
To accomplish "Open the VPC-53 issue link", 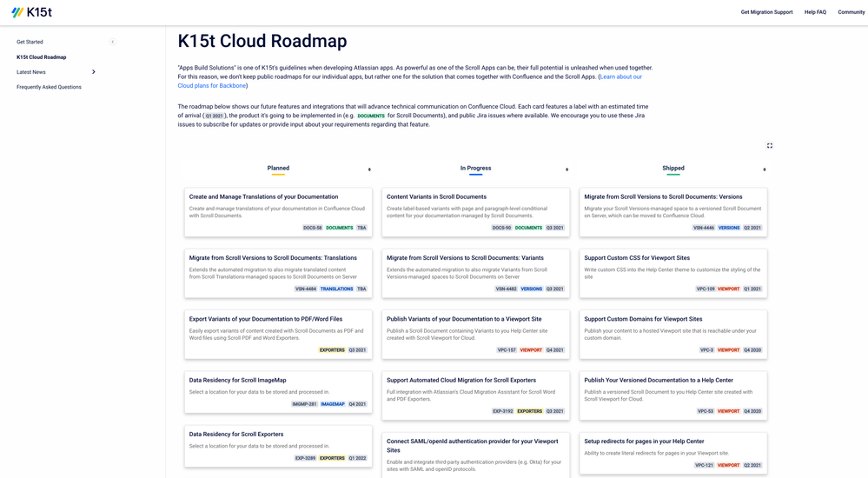I will [706, 412].
